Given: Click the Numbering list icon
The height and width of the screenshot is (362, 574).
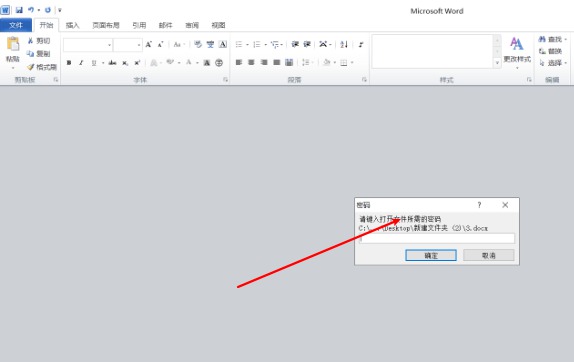Looking at the screenshot, I should 257,45.
